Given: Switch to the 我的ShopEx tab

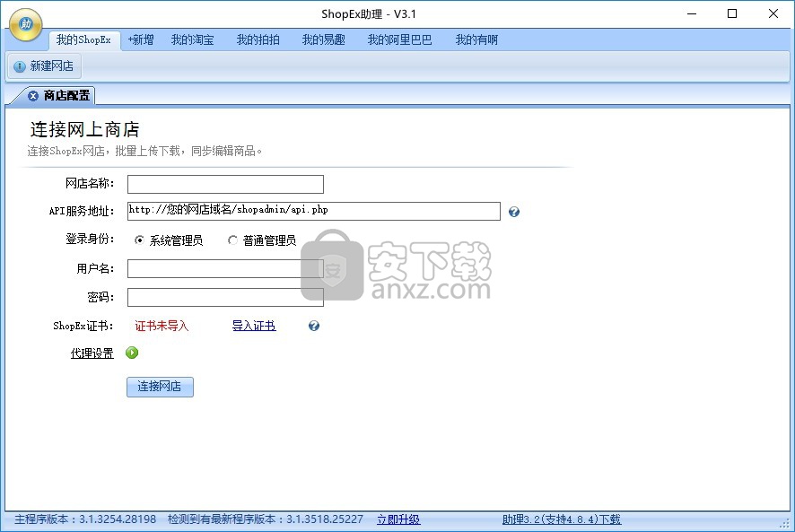Looking at the screenshot, I should pyautogui.click(x=84, y=40).
